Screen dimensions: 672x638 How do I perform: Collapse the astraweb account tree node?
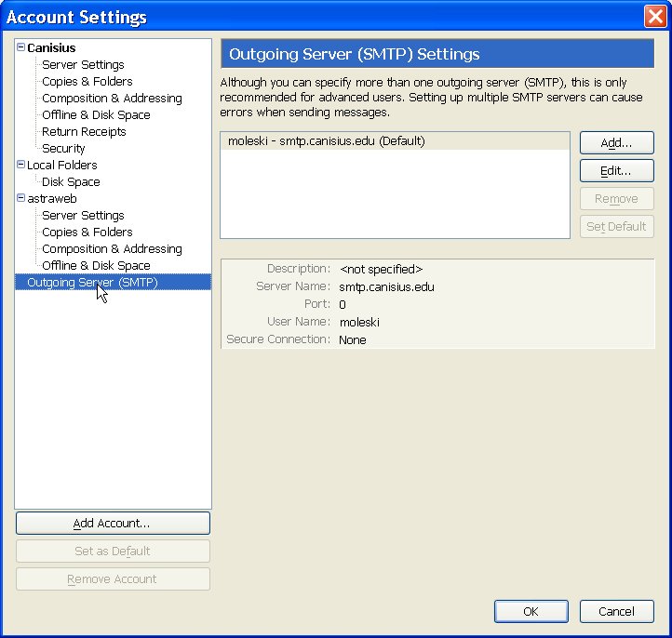pos(20,198)
